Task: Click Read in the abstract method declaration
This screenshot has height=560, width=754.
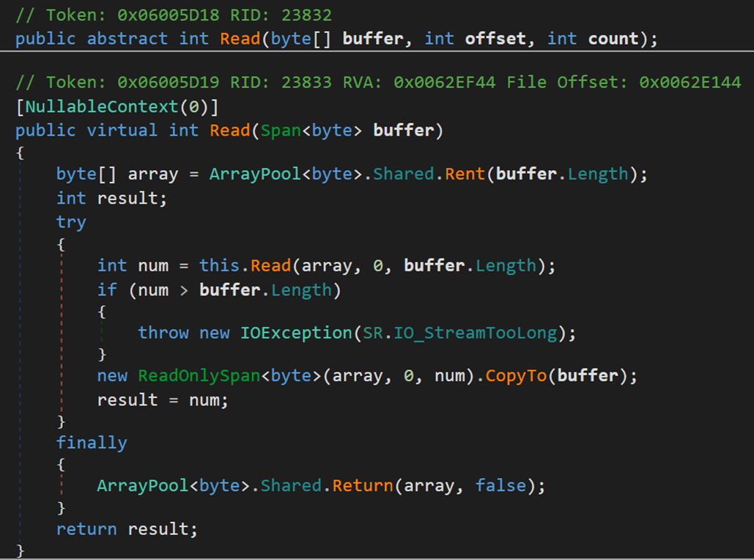Action: (240, 39)
